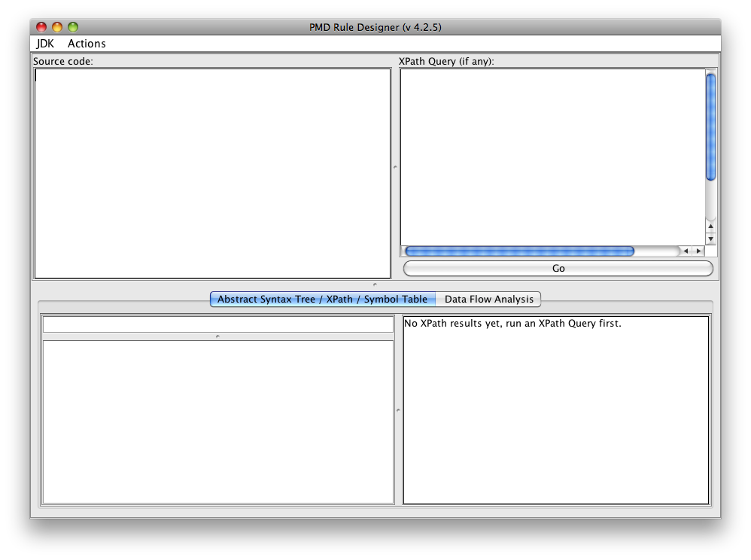Click the PMD Rule Designer title text
The image size is (751, 560).
point(375,27)
